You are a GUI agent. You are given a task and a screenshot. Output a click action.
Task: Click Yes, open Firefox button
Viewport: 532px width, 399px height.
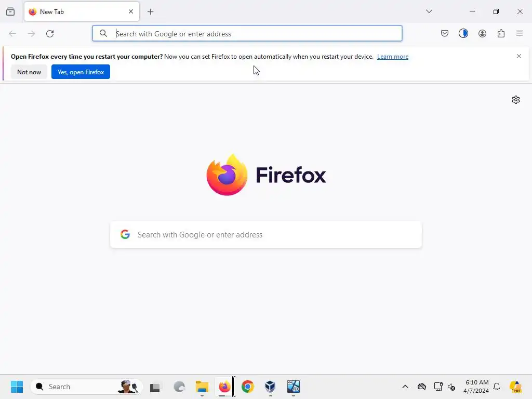pyautogui.click(x=81, y=72)
